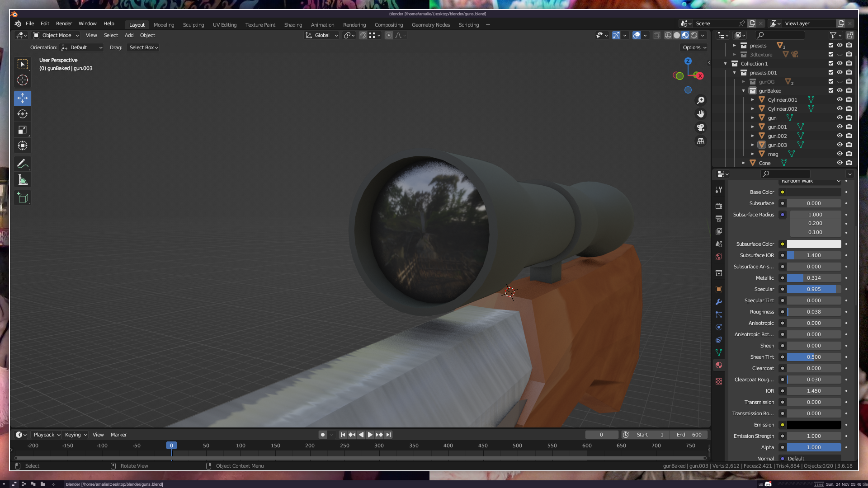The width and height of the screenshot is (868, 488).
Task: Select the Scale tool in toolbar
Action: tap(23, 130)
